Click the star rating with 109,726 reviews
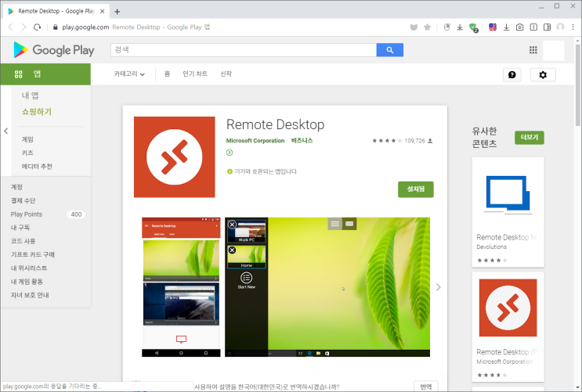This screenshot has width=582, height=392. (x=403, y=141)
